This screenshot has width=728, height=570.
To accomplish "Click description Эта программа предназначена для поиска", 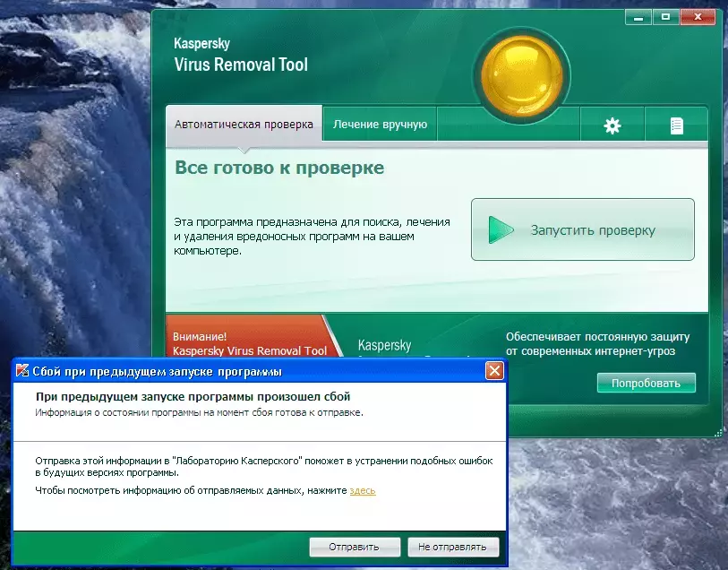I will (x=312, y=237).
